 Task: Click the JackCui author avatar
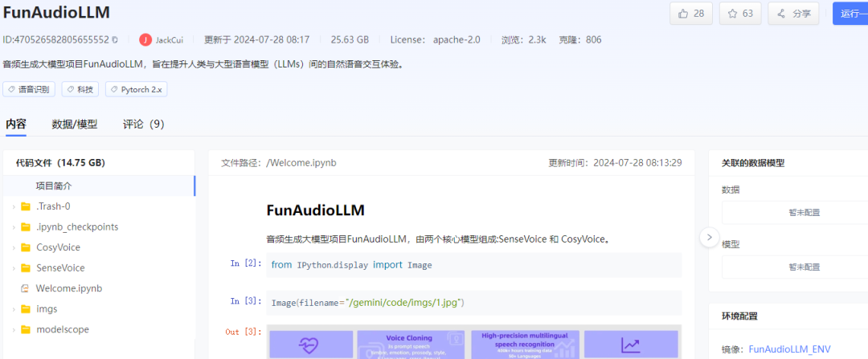tap(145, 40)
